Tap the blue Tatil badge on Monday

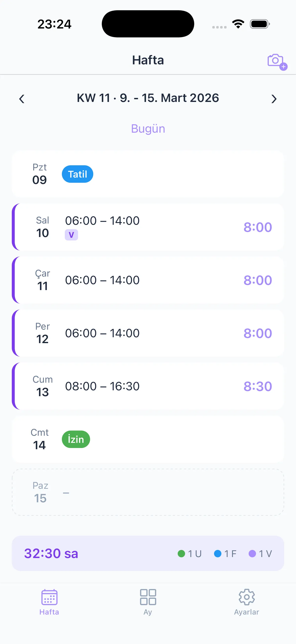(77, 174)
